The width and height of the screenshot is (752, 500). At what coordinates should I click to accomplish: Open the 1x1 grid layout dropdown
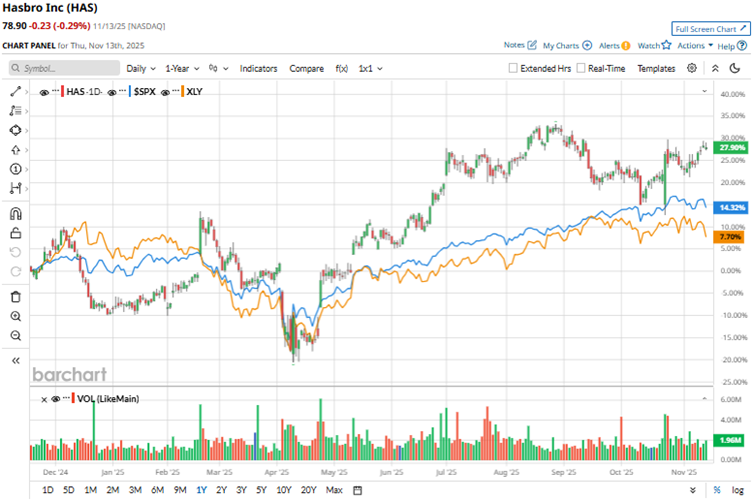[x=370, y=69]
